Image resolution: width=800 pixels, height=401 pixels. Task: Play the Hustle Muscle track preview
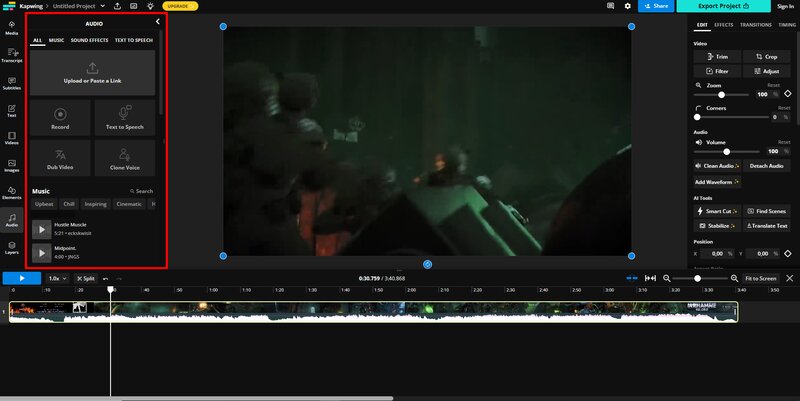coord(42,230)
